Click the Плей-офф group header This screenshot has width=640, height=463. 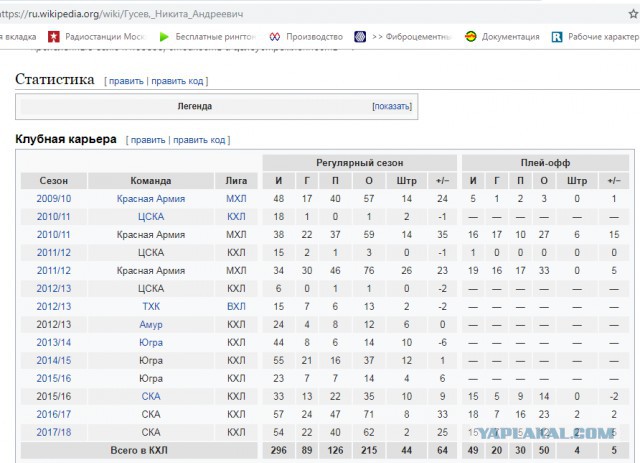[545, 163]
